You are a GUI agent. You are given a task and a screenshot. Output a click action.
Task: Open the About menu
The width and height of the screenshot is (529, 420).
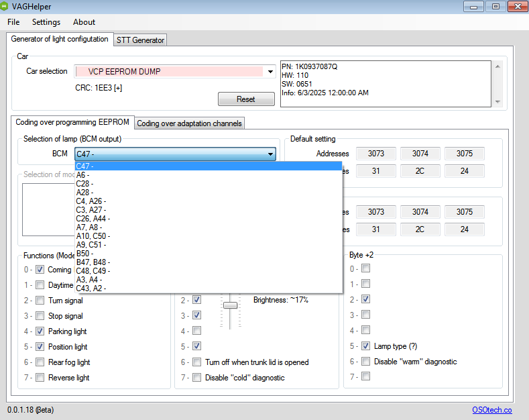[84, 22]
